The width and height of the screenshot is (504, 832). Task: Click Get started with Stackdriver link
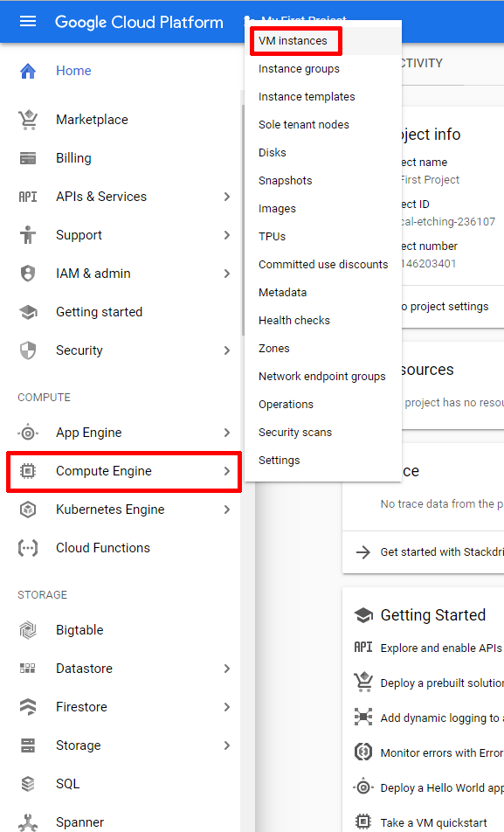441,551
